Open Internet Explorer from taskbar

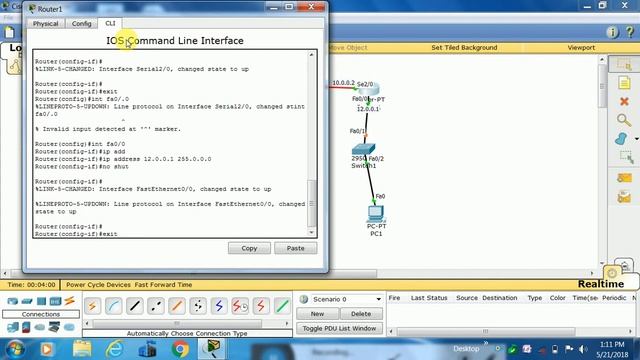[x=114, y=349]
